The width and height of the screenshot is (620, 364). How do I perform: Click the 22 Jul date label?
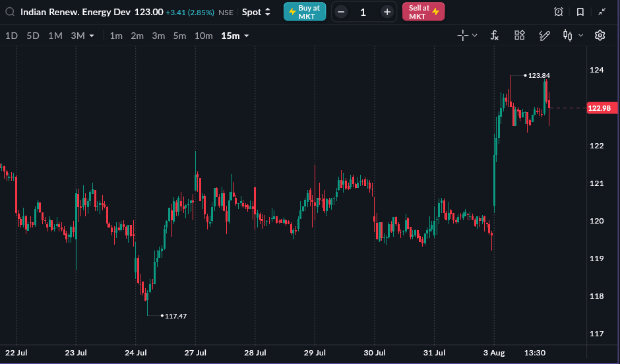(x=16, y=353)
